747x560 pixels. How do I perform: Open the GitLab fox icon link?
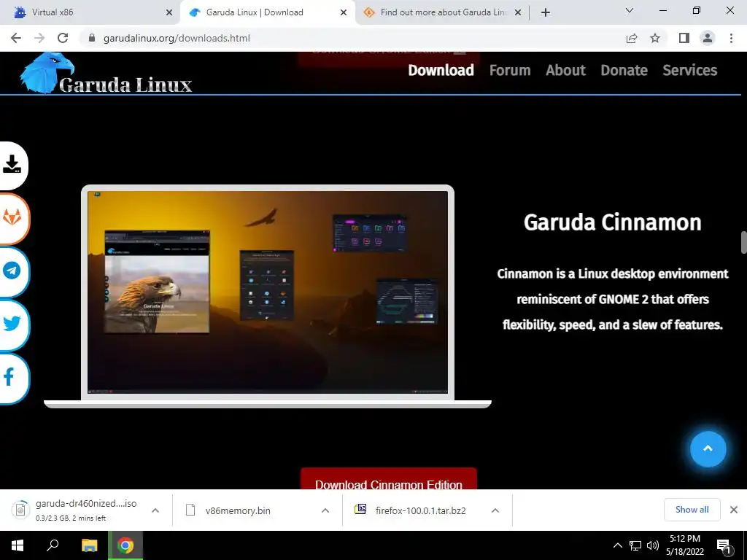click(12, 218)
